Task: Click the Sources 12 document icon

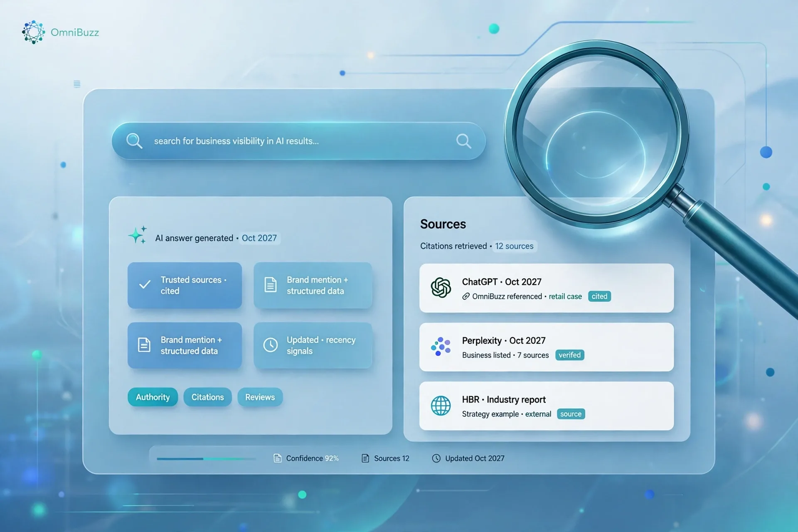Action: click(x=365, y=458)
